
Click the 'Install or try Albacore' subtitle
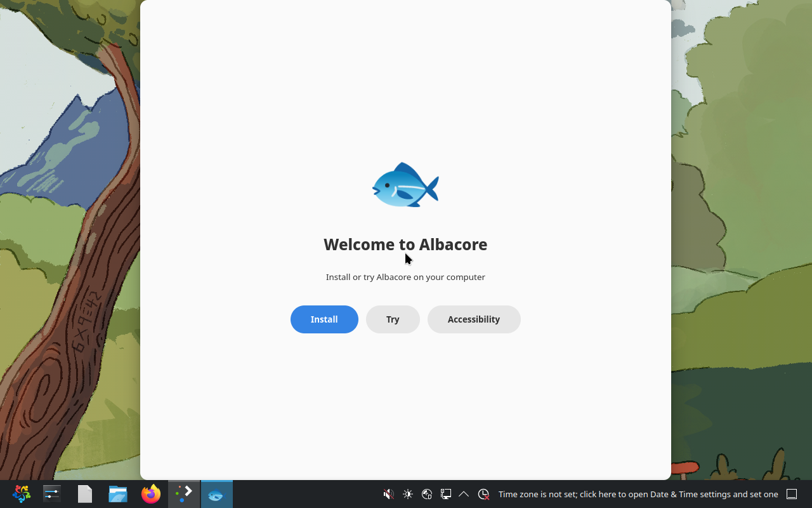(x=405, y=277)
